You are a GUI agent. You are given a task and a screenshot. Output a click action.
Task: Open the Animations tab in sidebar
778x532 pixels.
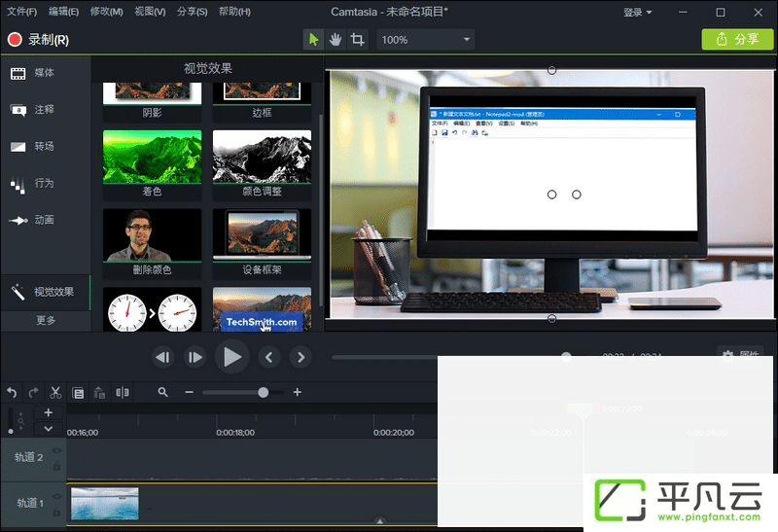coord(46,220)
